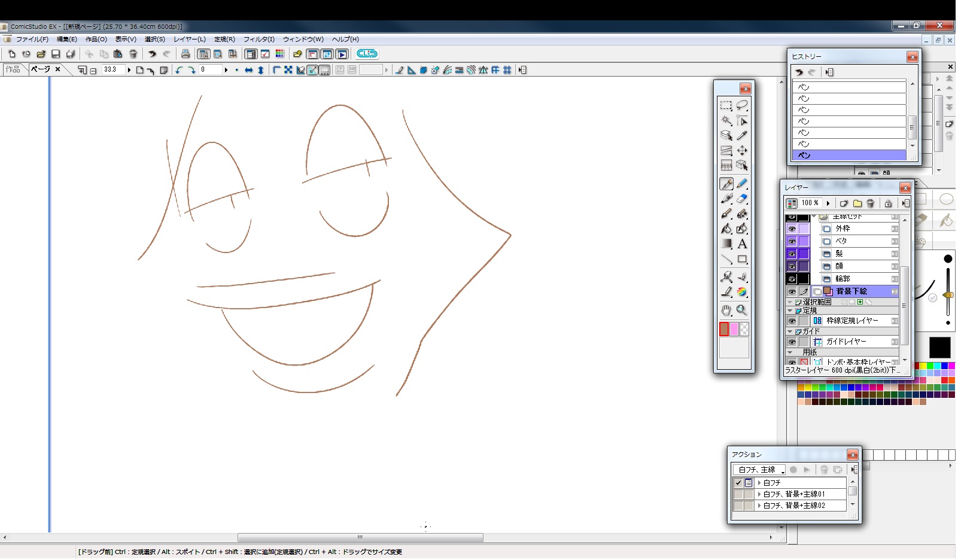Viewport: 958px width, 560px height.
Task: Pick the fill bucket tool
Action: 726,229
